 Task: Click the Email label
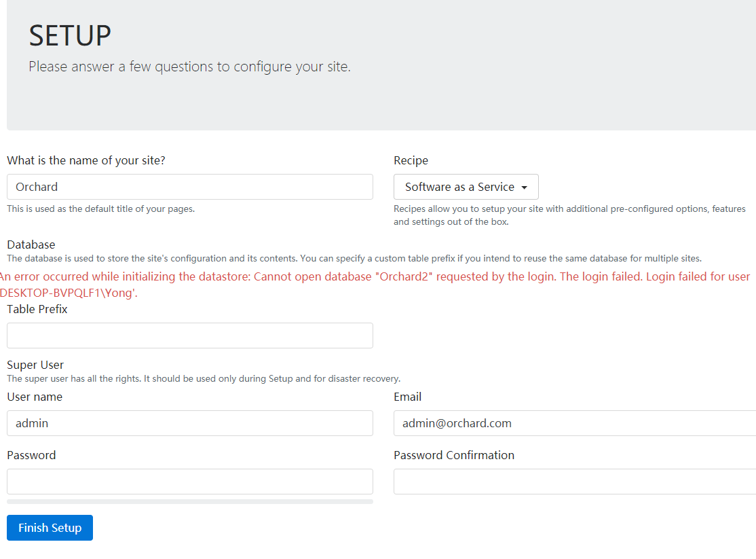[x=407, y=397]
